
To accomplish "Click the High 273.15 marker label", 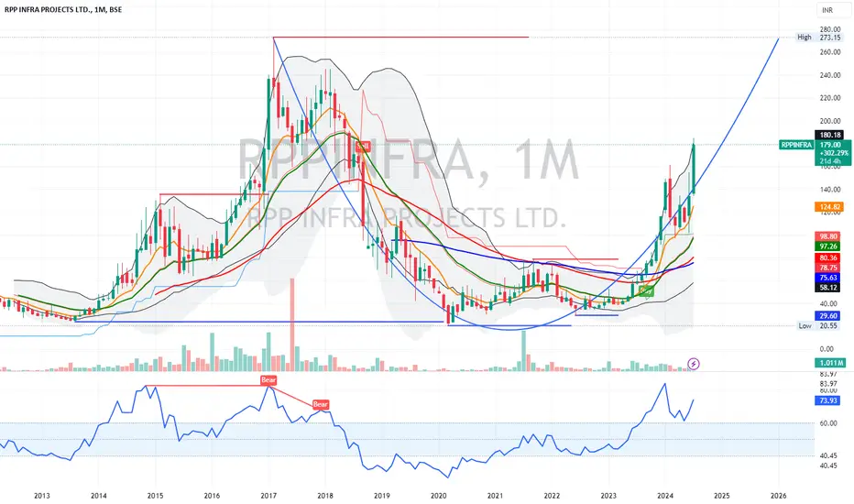I will [819, 37].
